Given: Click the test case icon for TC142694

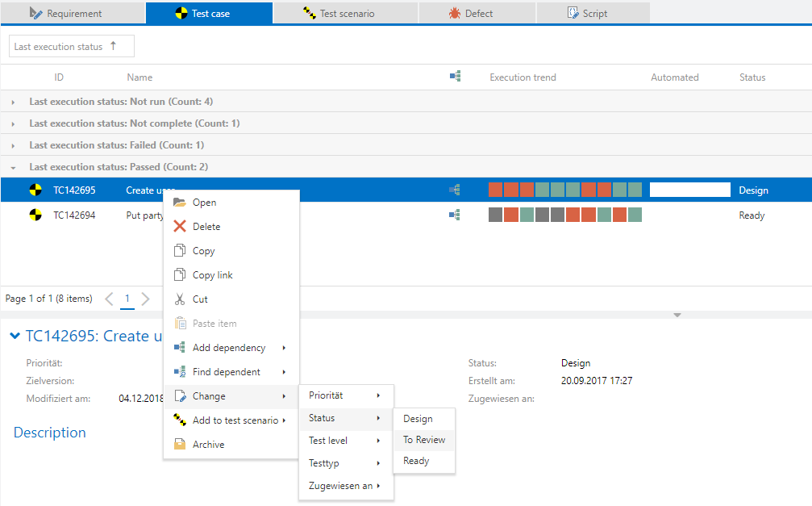Looking at the screenshot, I should click(35, 215).
